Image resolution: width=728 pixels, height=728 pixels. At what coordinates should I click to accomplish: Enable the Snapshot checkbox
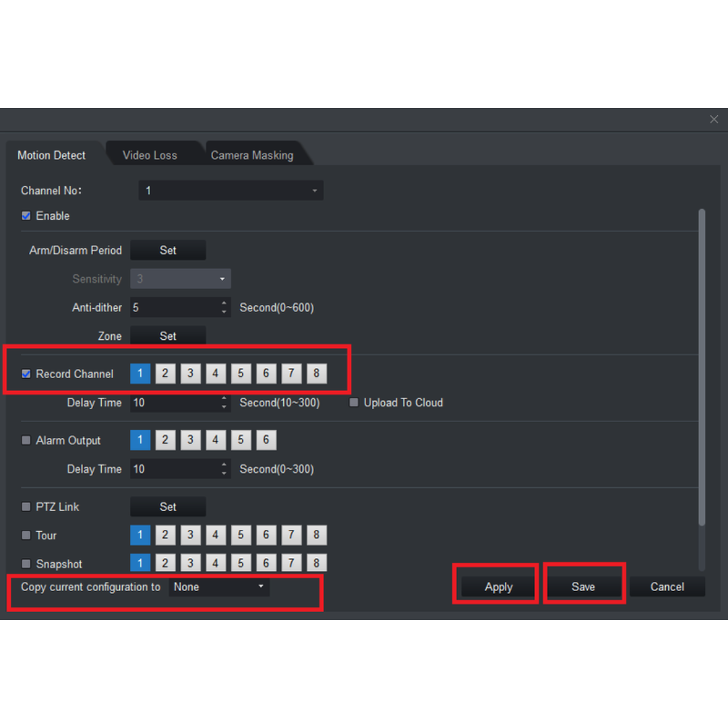coord(26,564)
